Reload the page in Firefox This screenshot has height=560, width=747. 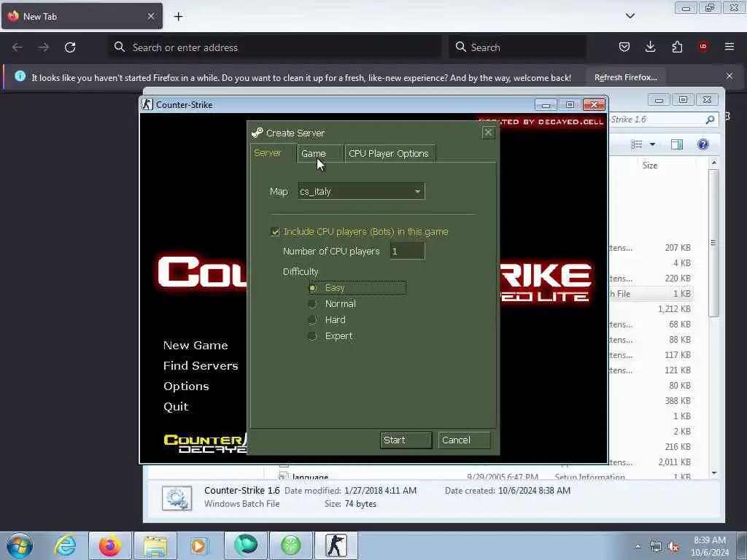[70, 47]
